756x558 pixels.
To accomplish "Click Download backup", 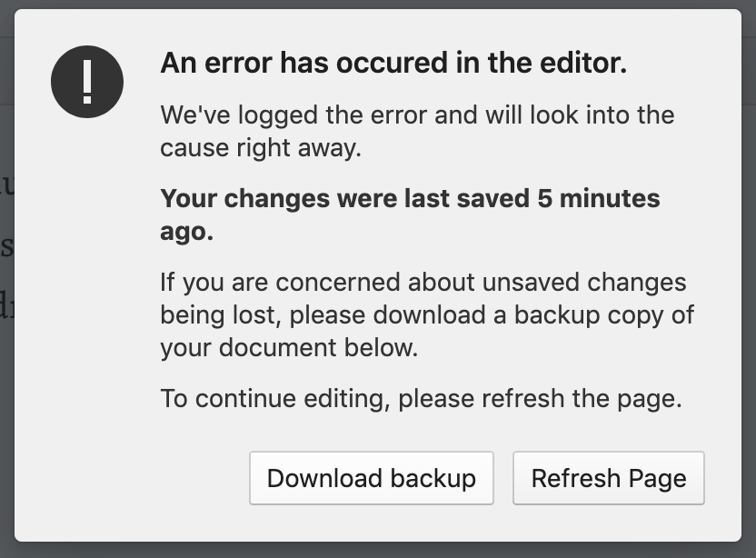I will click(371, 478).
